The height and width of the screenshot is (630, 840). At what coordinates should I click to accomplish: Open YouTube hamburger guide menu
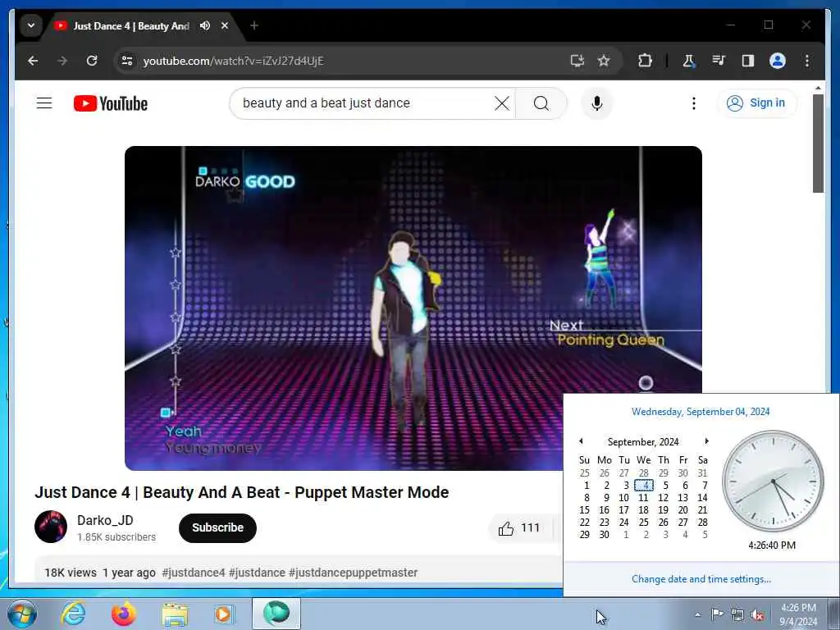coord(44,103)
